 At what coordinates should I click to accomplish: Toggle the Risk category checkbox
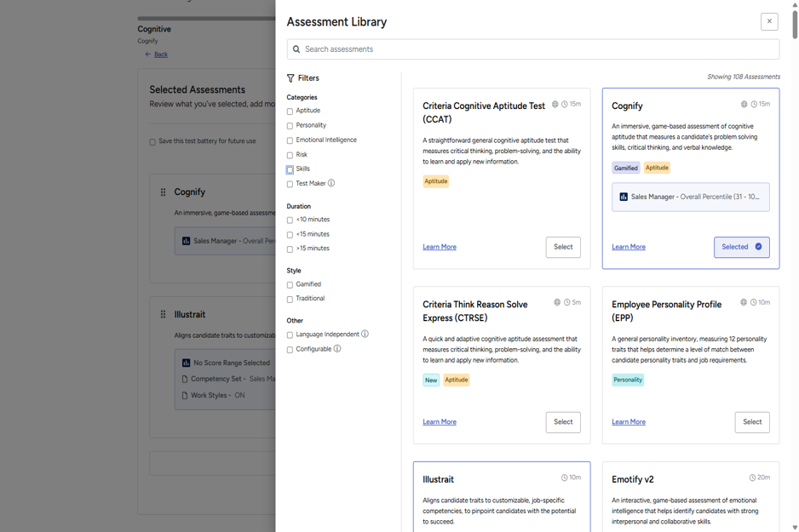(290, 155)
